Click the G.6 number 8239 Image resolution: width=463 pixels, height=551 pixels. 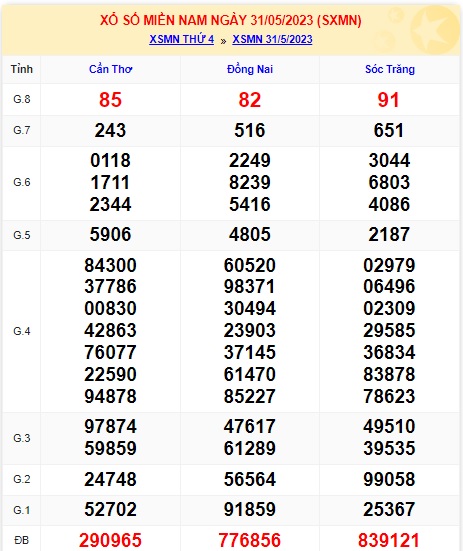click(250, 182)
